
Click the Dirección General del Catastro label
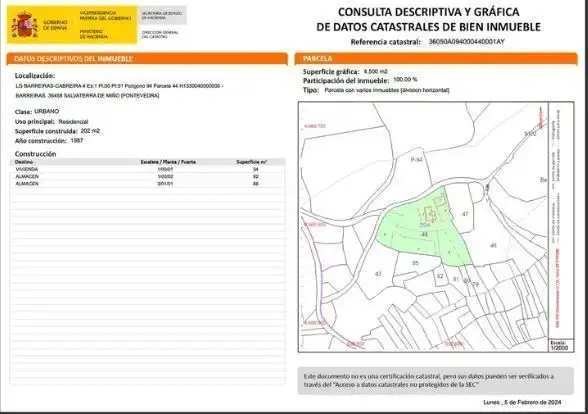tap(160, 34)
